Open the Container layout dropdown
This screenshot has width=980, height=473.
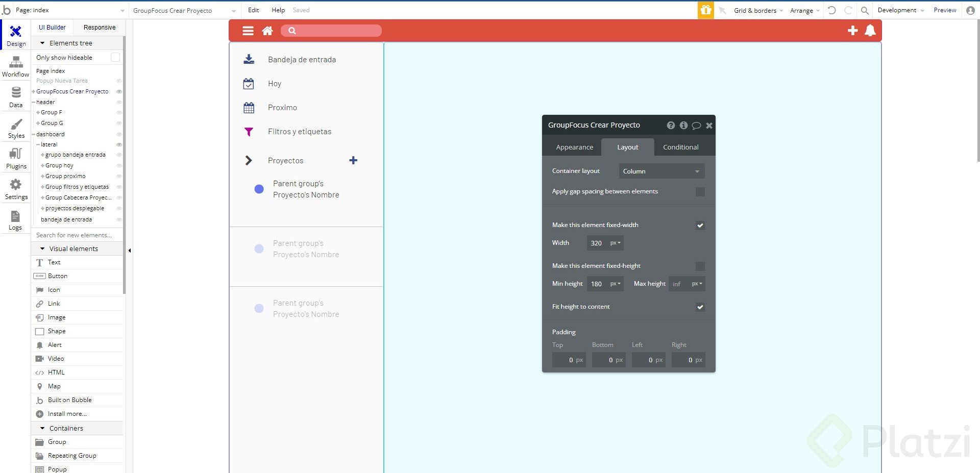(661, 171)
